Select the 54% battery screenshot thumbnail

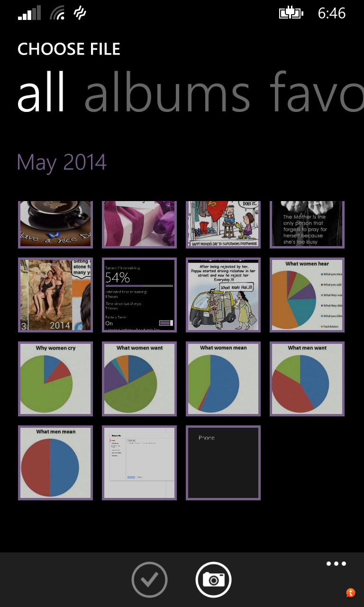(x=139, y=295)
